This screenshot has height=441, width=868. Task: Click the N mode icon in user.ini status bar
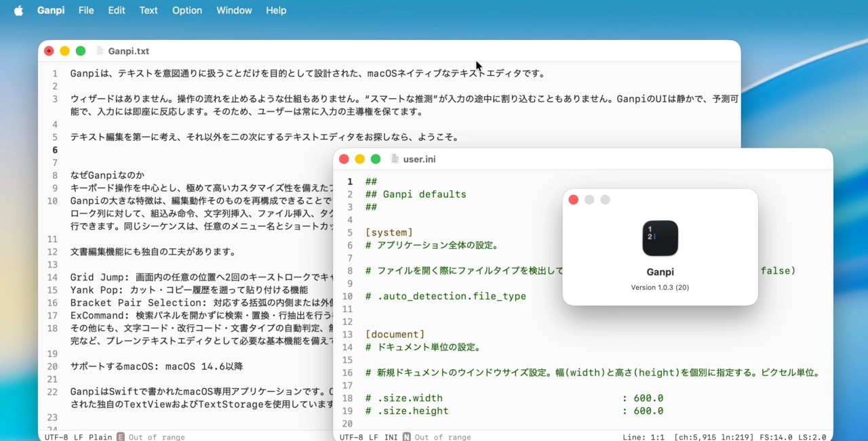407,437
